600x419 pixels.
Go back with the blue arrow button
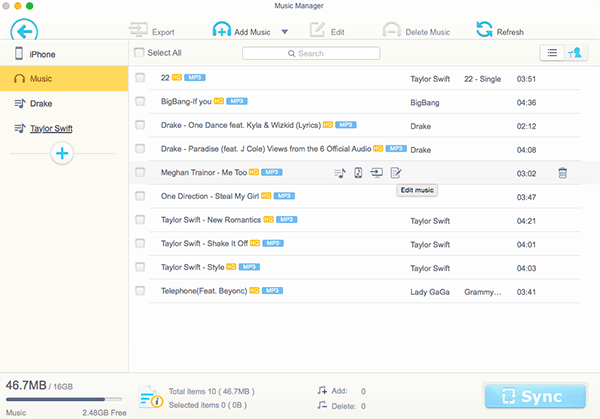[x=24, y=30]
